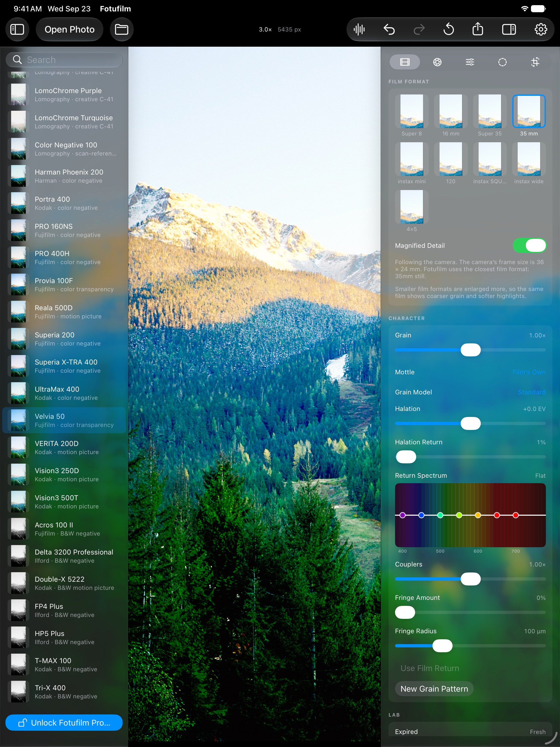The image size is (560, 747).
Task: Open settings gear
Action: [x=541, y=29]
